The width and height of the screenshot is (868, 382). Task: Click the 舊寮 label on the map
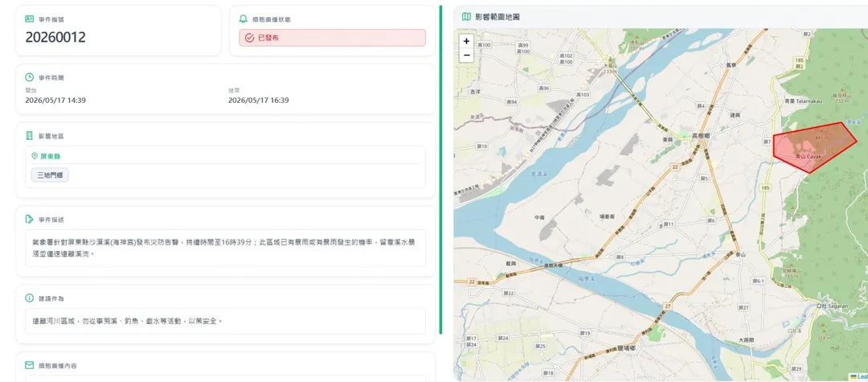coord(730,65)
